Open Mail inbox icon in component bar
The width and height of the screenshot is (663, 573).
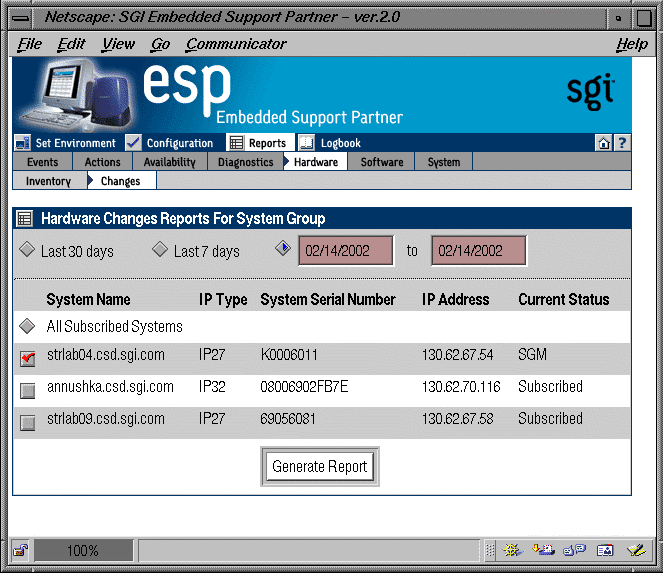click(543, 550)
